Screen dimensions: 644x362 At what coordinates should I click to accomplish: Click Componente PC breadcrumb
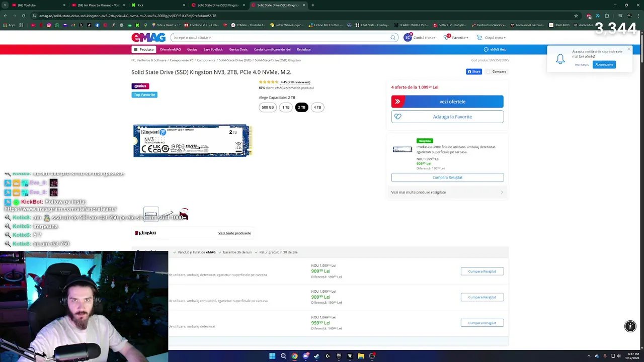182,60
